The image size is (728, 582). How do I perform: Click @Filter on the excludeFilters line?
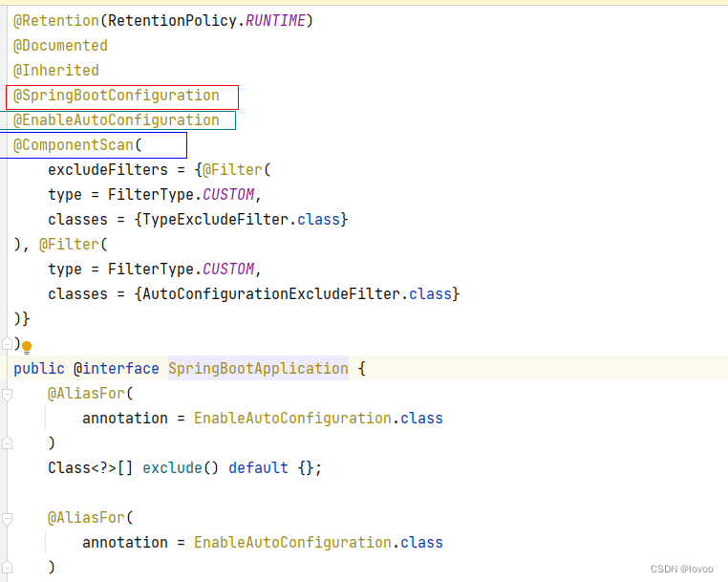coord(232,170)
